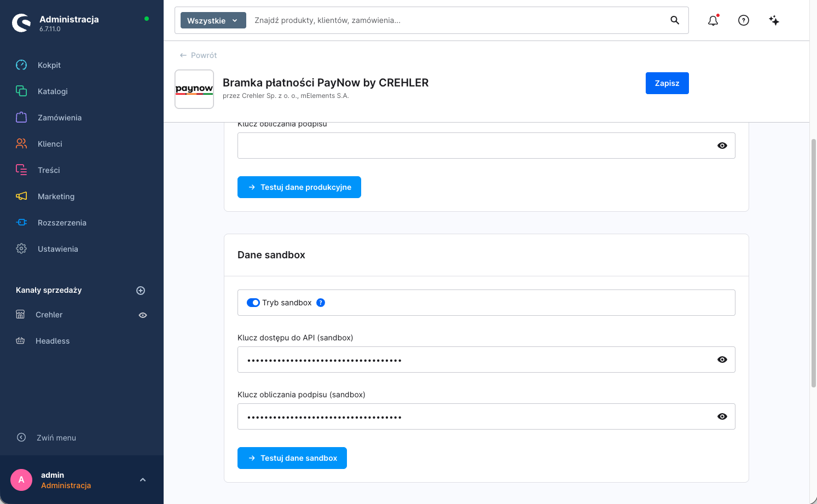Disable the Tryb sandbox switch
Screen dimensions: 817x504
pos(253,303)
